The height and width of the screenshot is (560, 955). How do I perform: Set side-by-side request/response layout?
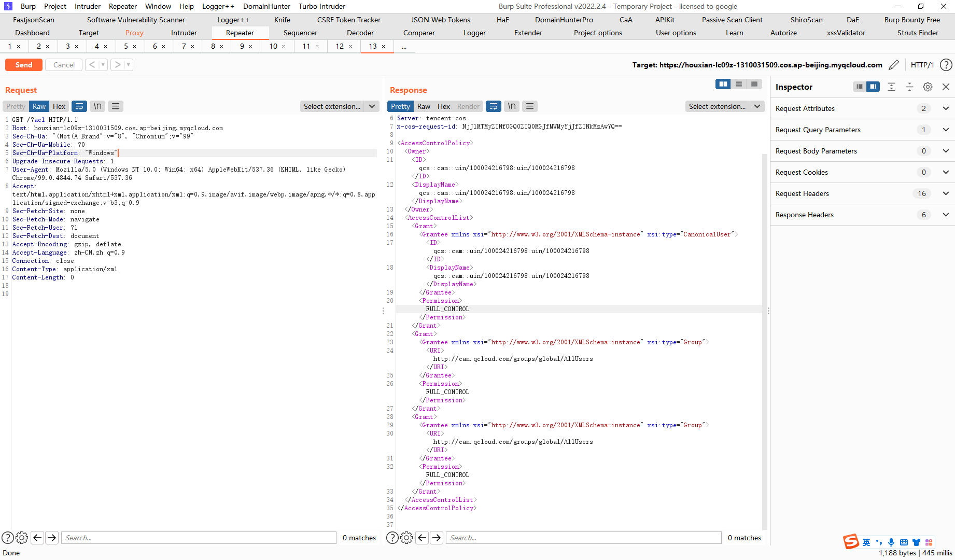tap(723, 84)
